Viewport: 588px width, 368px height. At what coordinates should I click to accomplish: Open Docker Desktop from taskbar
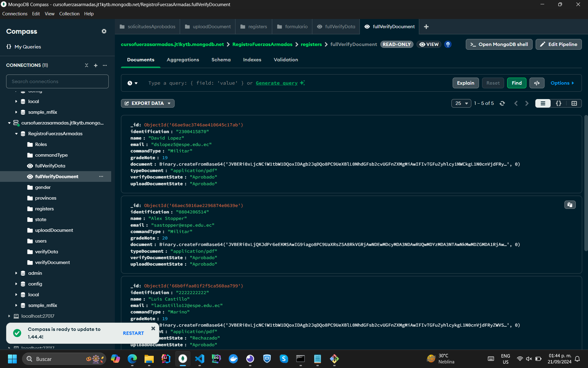click(233, 358)
